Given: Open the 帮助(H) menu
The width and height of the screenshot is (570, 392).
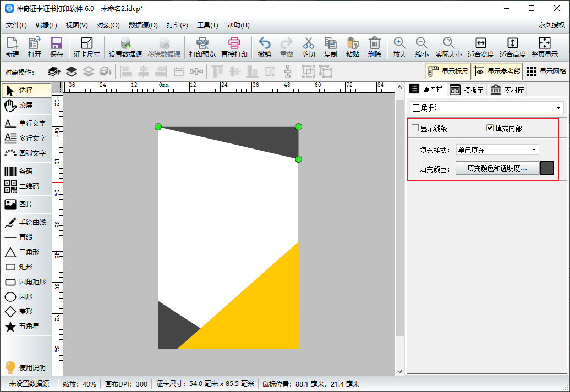Looking at the screenshot, I should (x=238, y=25).
